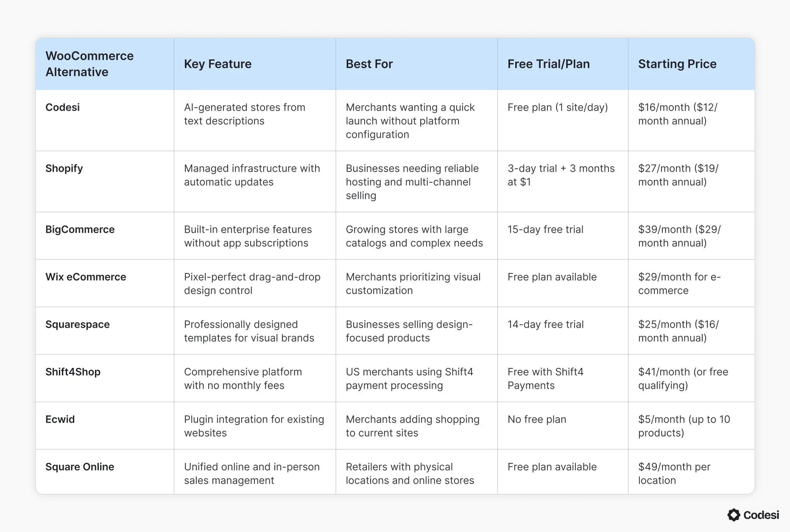The height and width of the screenshot is (532, 790).
Task: Select the Wix eCommerce row label
Action: pyautogui.click(x=86, y=277)
